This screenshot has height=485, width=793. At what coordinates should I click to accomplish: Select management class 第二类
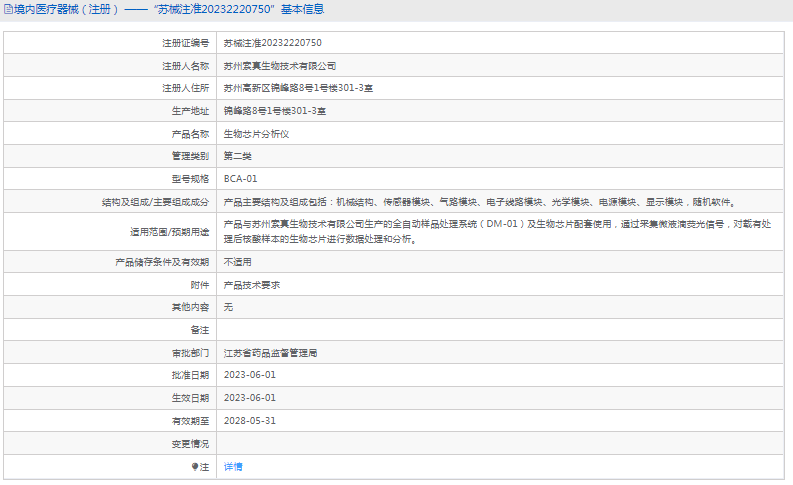point(238,156)
